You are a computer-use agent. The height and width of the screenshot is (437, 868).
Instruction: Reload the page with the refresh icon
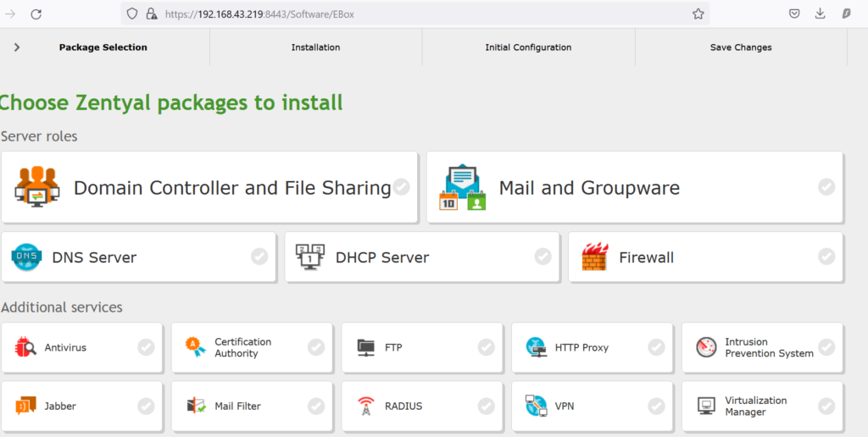tap(36, 14)
